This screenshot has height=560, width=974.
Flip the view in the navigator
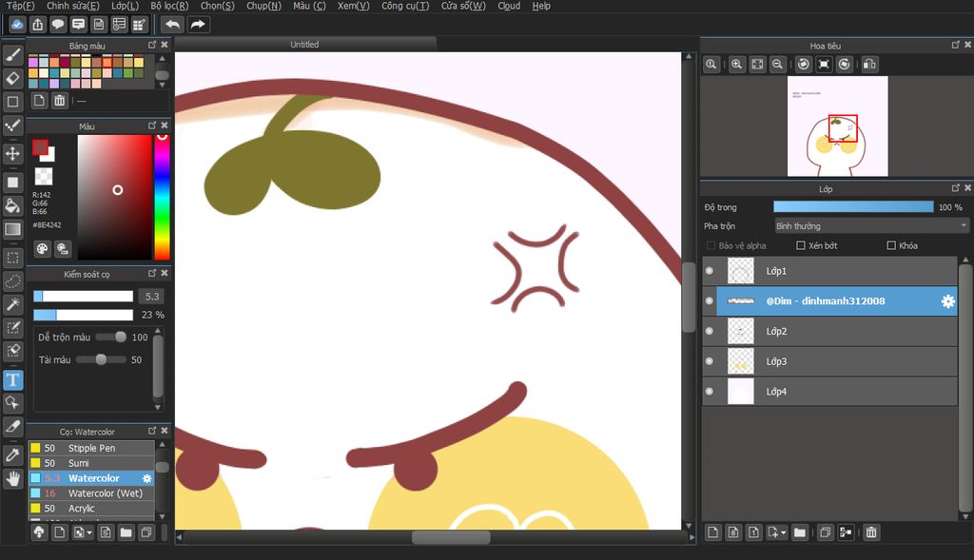point(869,65)
